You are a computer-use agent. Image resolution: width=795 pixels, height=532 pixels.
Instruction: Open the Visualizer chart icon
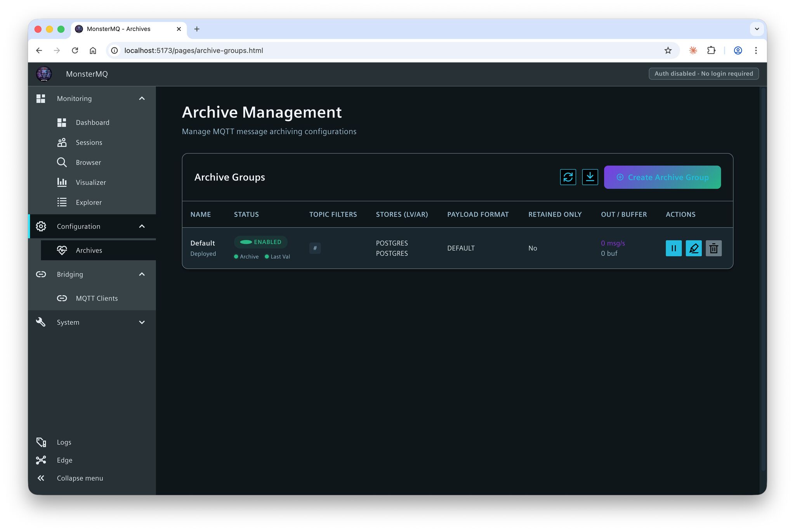pos(62,182)
